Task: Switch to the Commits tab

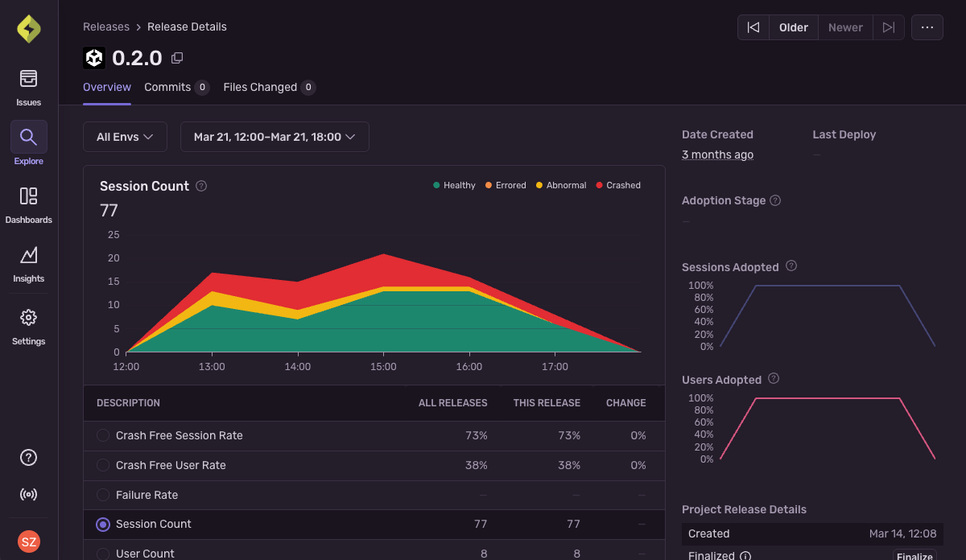Action: pyautogui.click(x=167, y=86)
